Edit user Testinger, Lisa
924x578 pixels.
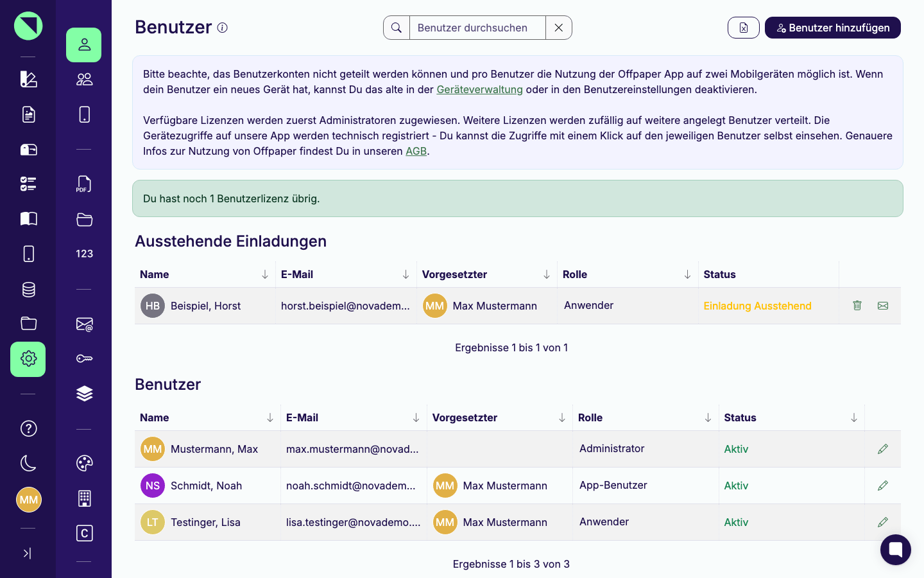[x=883, y=522]
